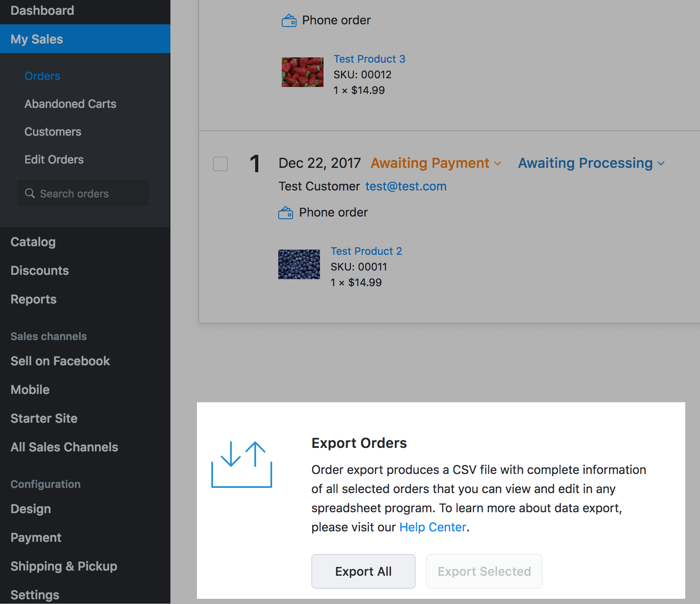
Task: Click the export orders download-upload icon
Action: pos(242,464)
